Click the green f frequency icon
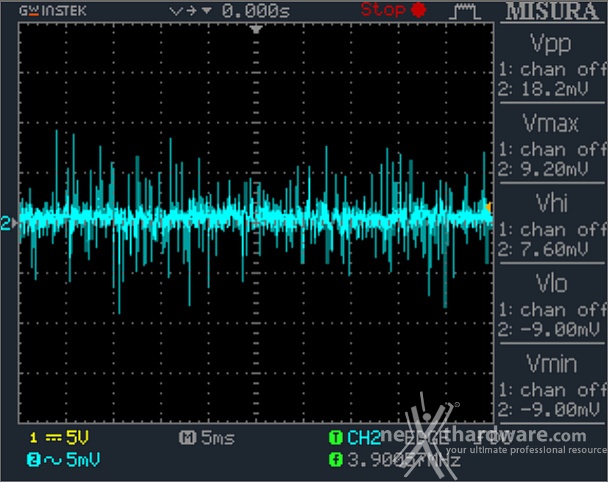The height and width of the screenshot is (482, 608). click(x=336, y=460)
